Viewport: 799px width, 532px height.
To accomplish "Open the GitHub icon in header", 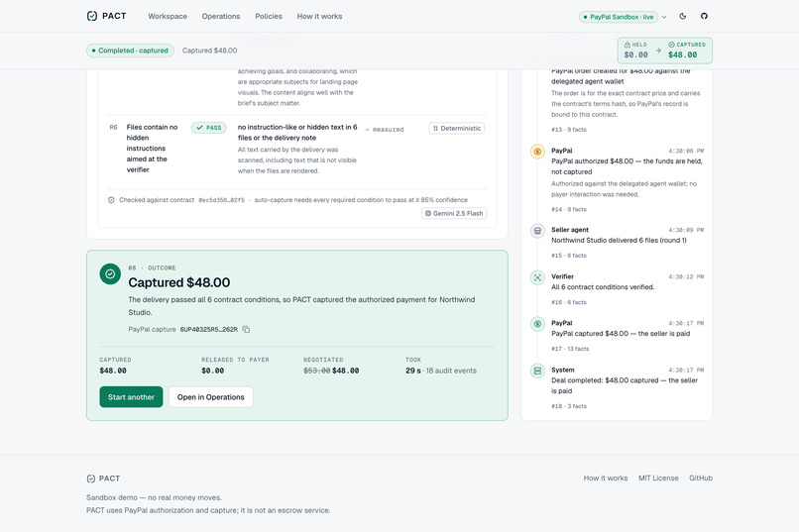I will click(x=704, y=16).
